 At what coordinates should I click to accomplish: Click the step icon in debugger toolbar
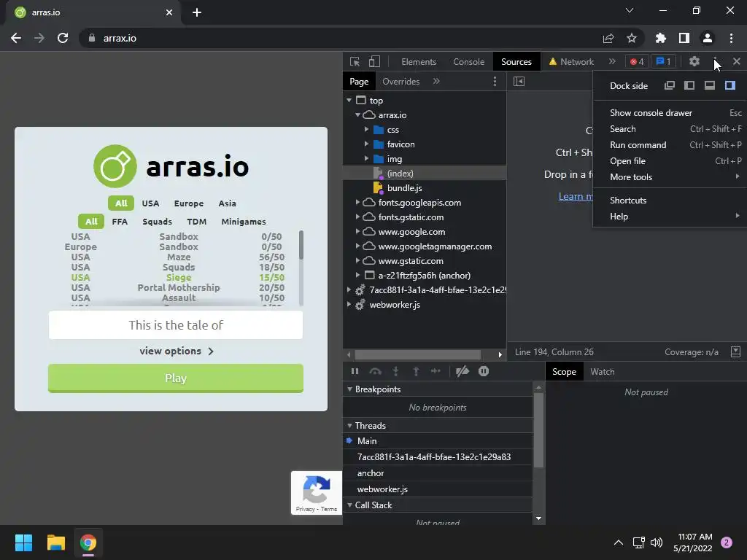436,371
